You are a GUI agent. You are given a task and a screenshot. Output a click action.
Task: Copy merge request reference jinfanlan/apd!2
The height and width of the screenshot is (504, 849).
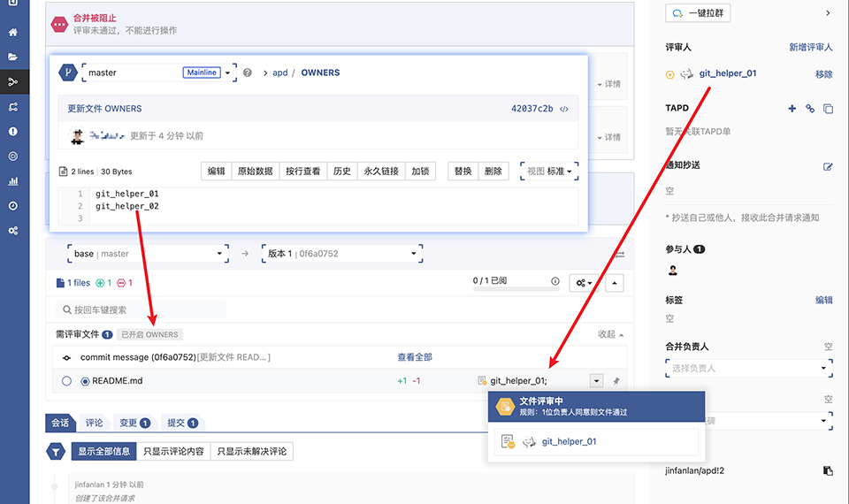828,471
